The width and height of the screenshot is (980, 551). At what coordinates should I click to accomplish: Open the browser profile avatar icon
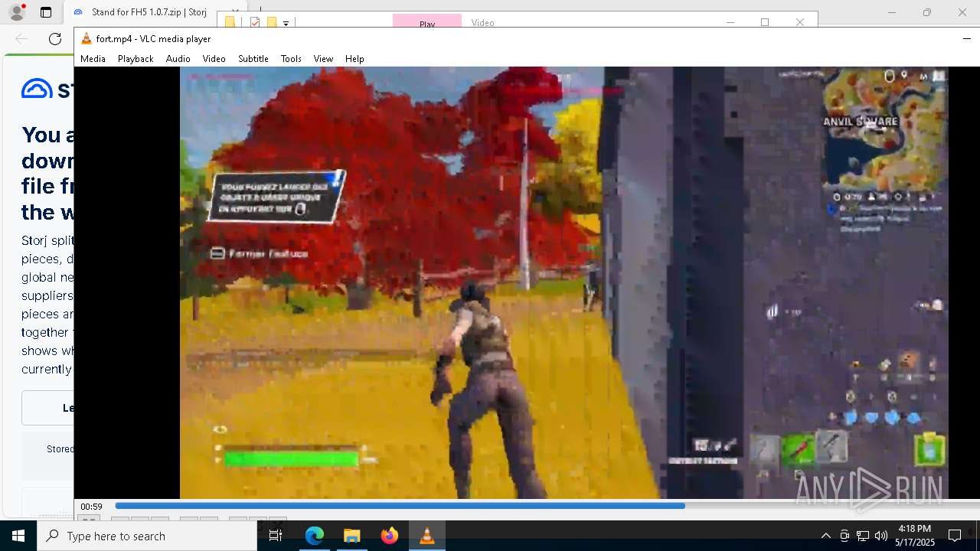pos(17,12)
